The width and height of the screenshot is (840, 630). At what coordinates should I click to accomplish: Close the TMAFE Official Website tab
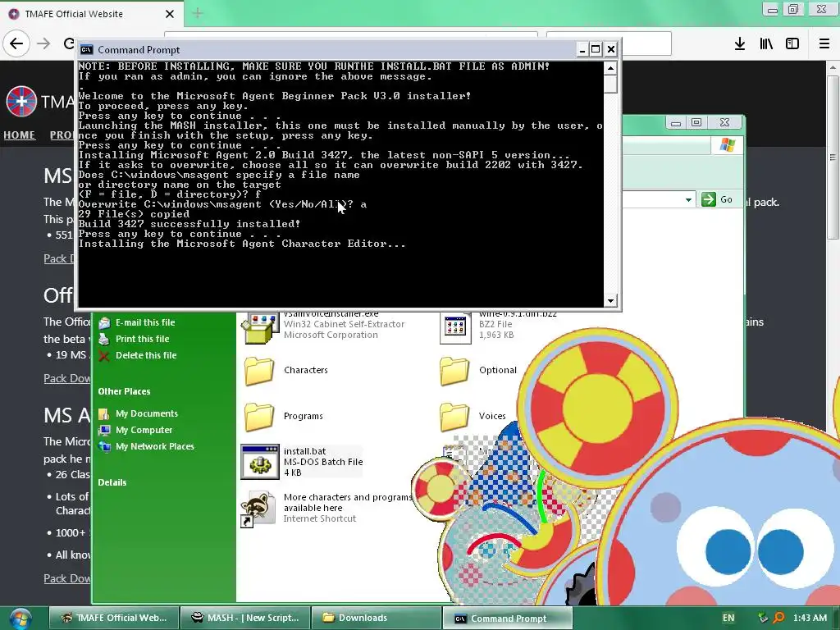[170, 14]
